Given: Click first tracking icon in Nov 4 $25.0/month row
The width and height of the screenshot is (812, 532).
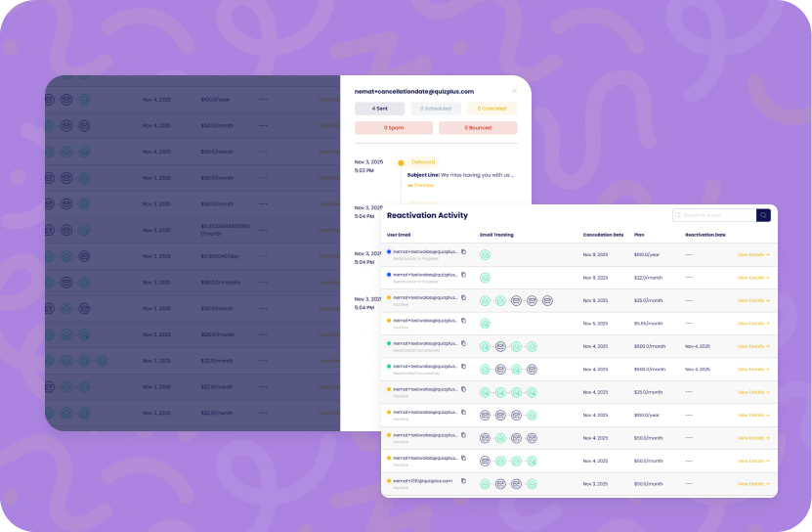Looking at the screenshot, I should pos(485,392).
